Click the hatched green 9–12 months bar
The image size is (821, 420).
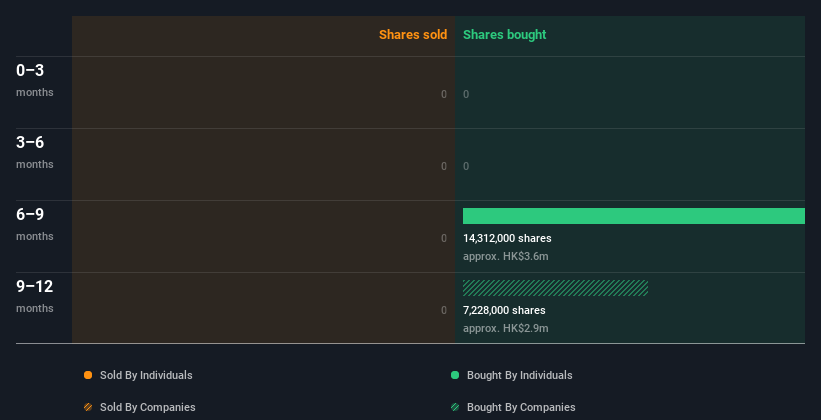(x=556, y=288)
